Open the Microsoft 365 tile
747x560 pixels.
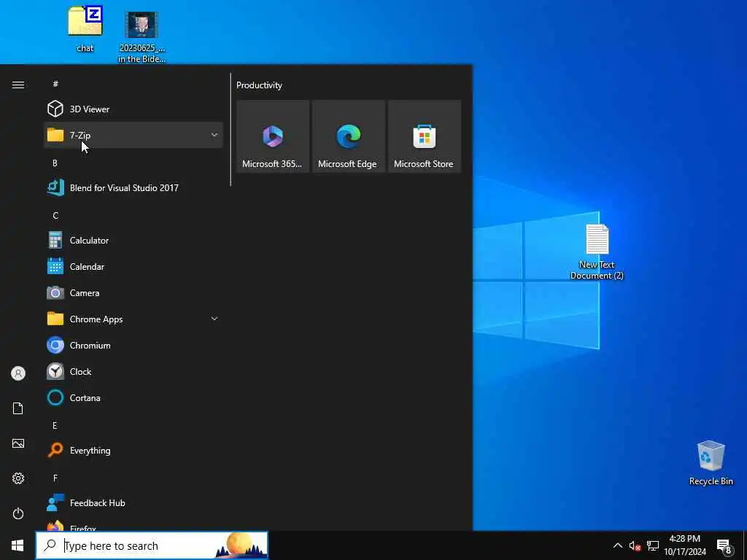point(273,136)
